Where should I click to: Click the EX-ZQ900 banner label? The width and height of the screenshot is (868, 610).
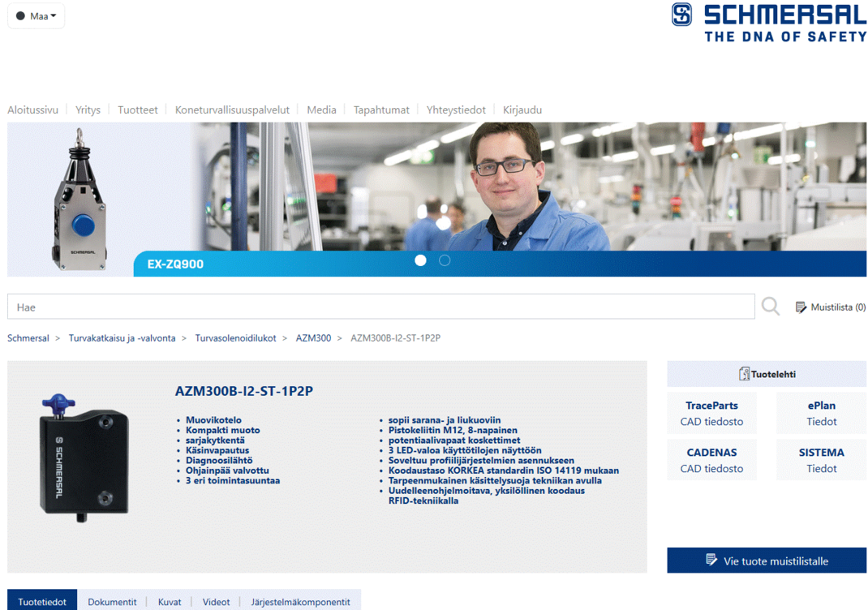point(175,264)
